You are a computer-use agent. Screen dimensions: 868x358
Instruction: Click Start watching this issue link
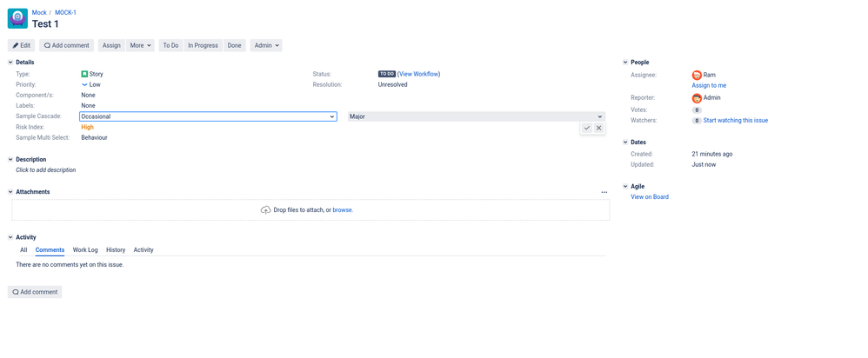(x=736, y=121)
